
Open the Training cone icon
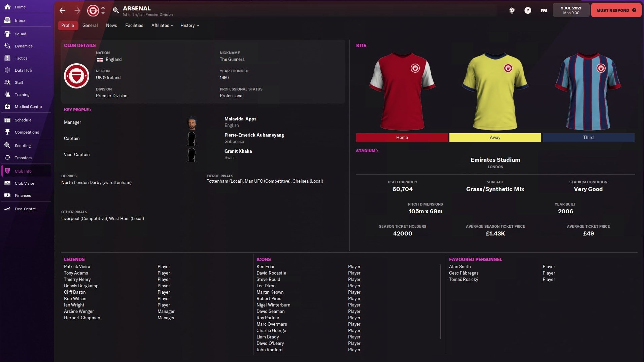[7, 94]
